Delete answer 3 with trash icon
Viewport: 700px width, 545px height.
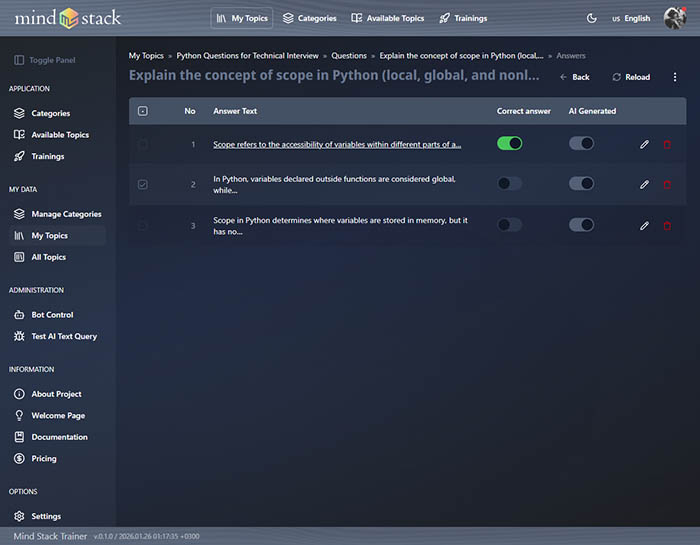[667, 225]
